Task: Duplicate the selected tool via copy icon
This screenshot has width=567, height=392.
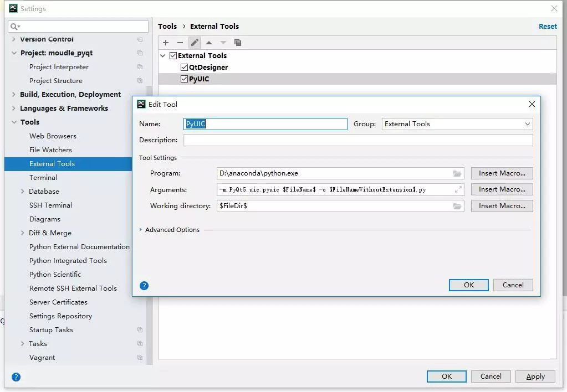Action: click(238, 42)
